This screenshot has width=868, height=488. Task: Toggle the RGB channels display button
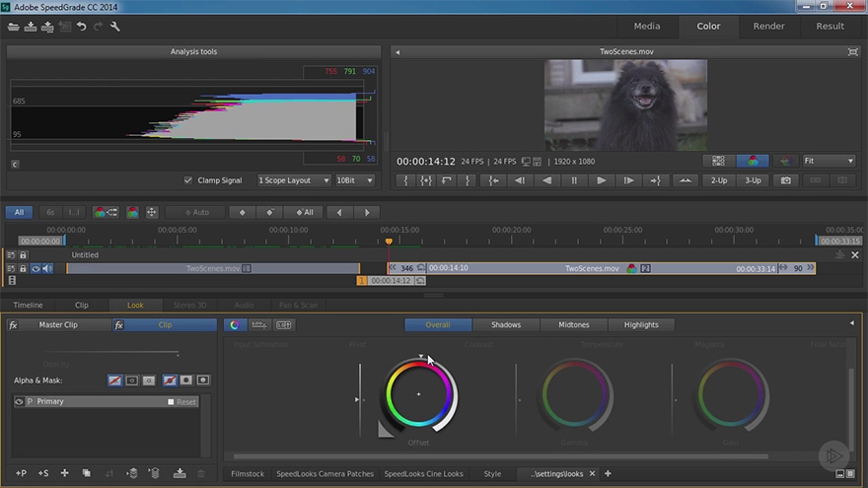[753, 161]
